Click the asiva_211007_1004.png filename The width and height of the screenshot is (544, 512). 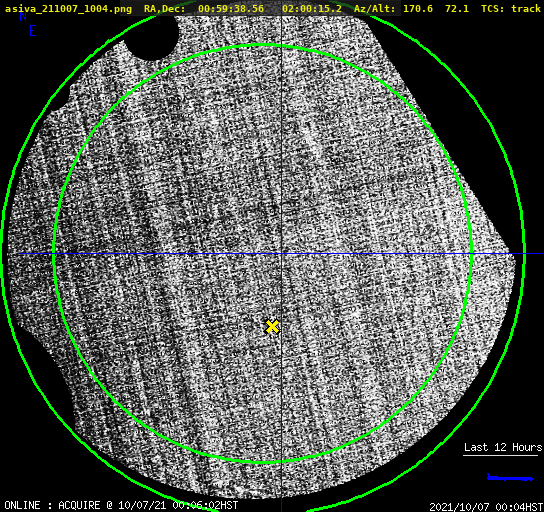[x=68, y=8]
